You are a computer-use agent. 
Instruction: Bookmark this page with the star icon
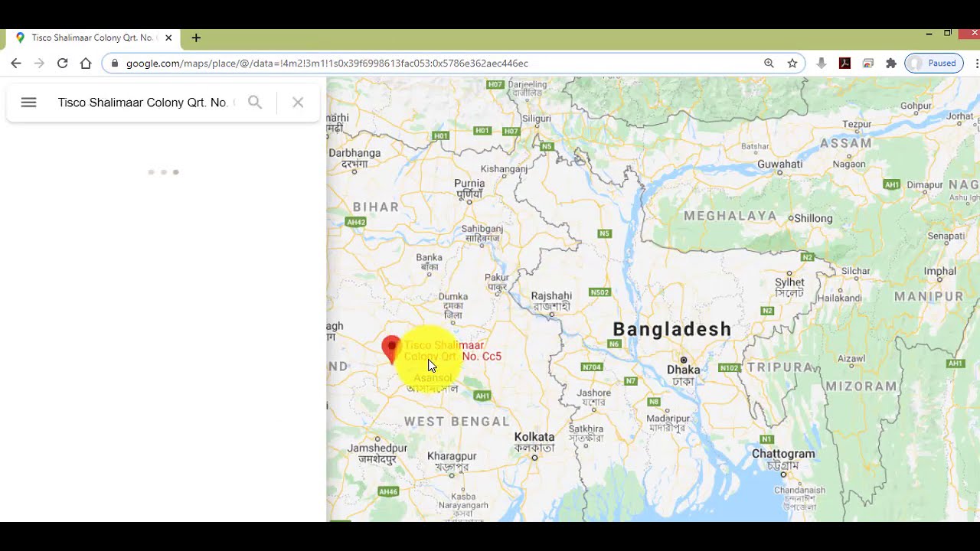click(792, 64)
